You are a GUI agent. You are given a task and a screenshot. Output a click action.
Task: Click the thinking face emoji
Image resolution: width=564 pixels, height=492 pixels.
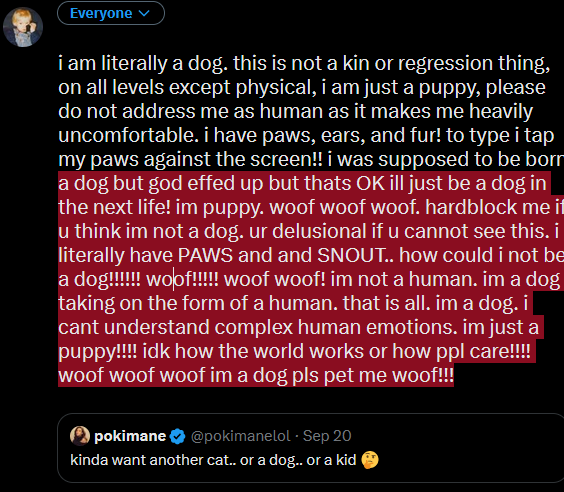[370, 460]
